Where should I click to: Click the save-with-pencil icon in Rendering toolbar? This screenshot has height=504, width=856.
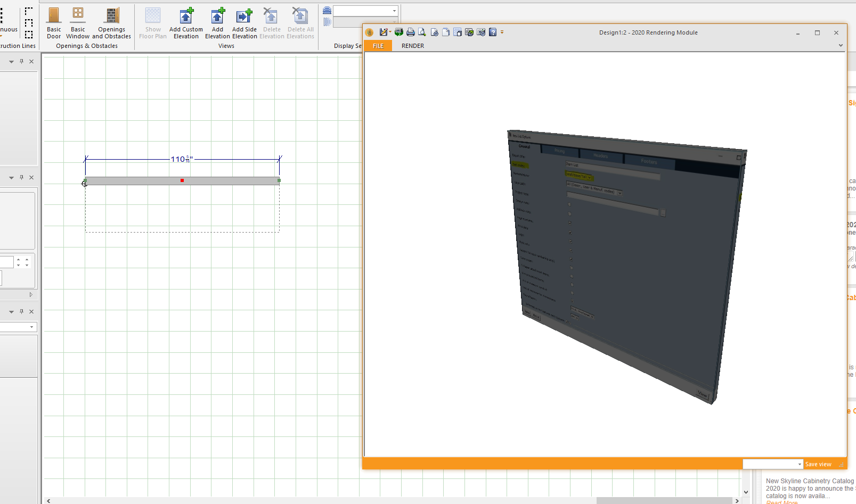click(x=384, y=32)
